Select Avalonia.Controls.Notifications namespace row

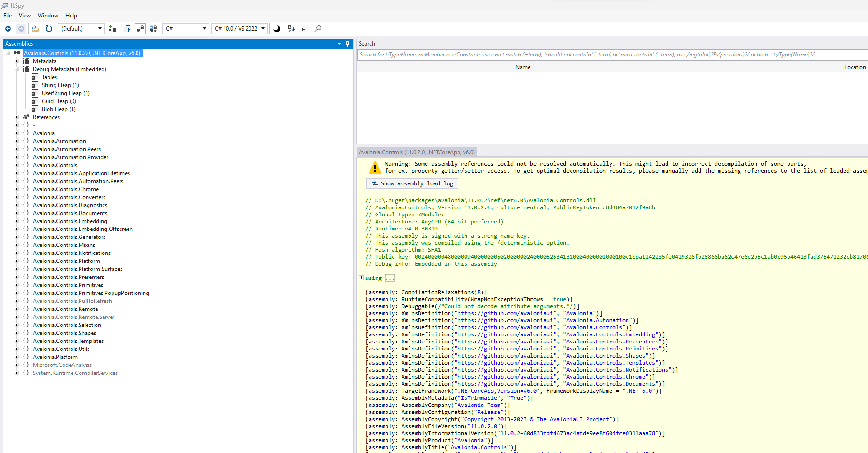point(72,253)
